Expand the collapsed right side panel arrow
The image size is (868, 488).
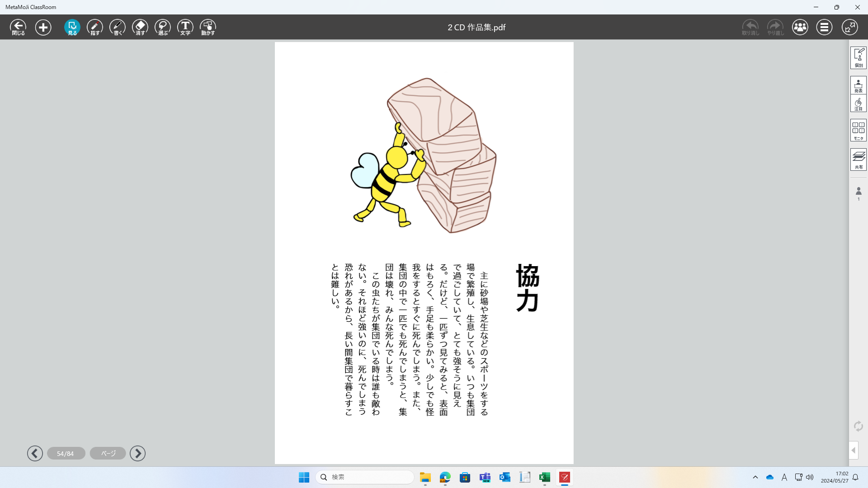coord(853,450)
